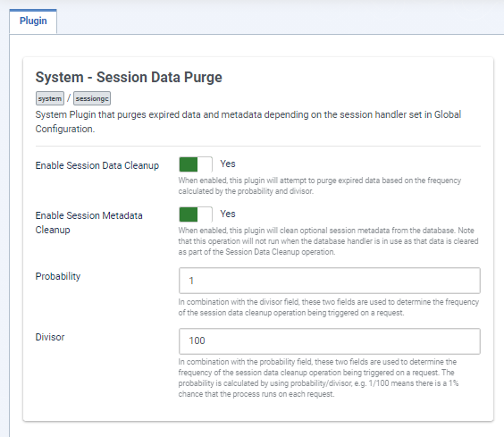Click the 'Enable Session Data Cleanup' label
This screenshot has height=437, width=504.
click(x=97, y=165)
